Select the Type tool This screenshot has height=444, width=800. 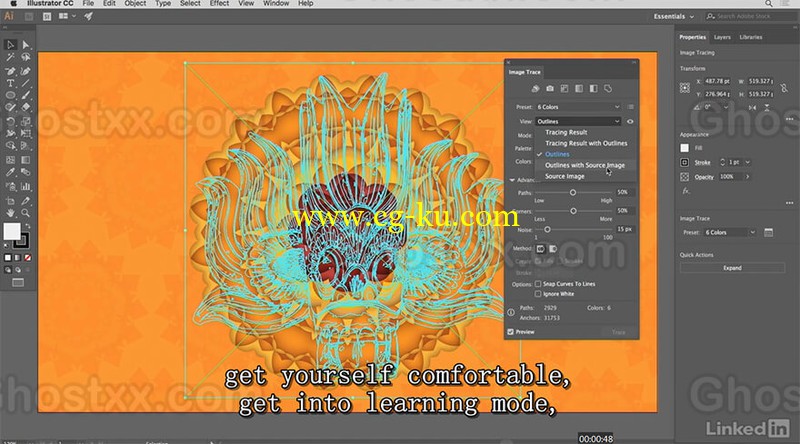pos(10,83)
